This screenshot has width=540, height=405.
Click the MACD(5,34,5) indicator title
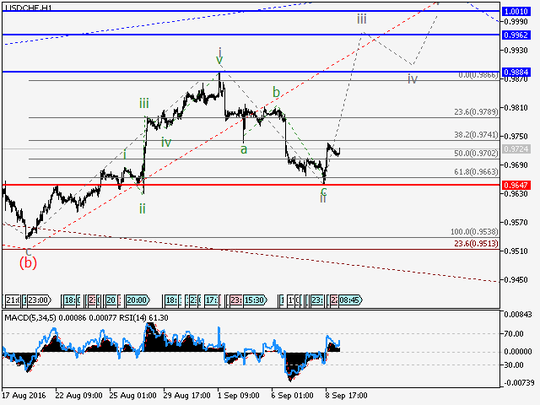click(x=30, y=318)
